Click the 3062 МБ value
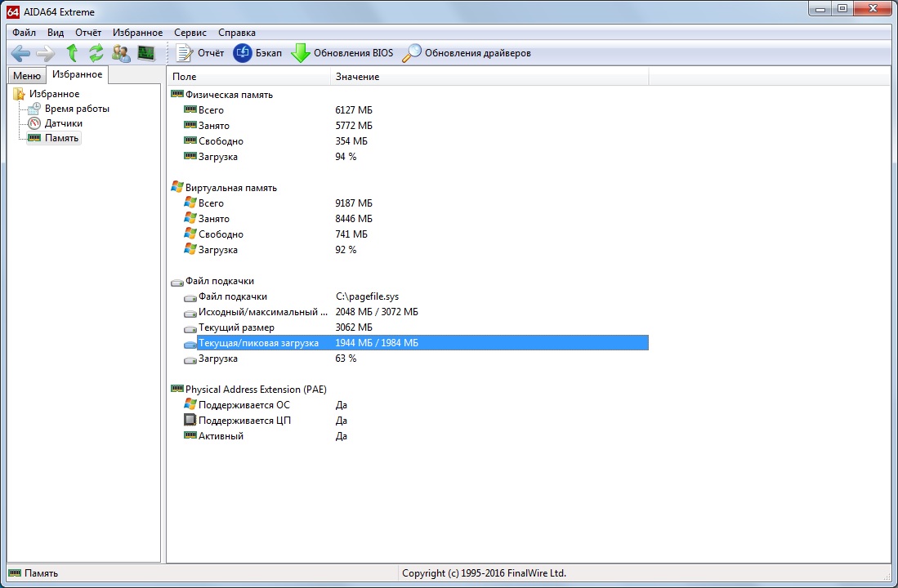Image resolution: width=898 pixels, height=588 pixels. coord(353,327)
